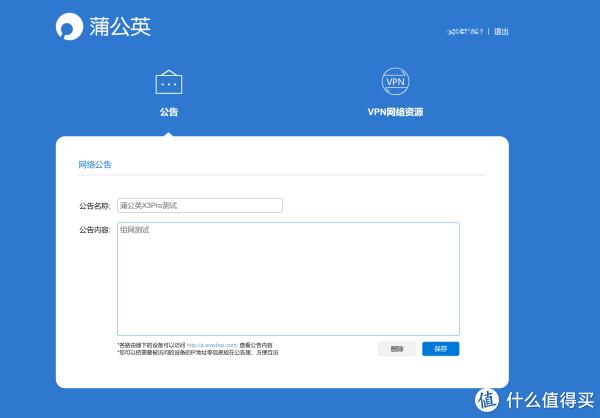Viewport: 600px width, 418px height.
Task: Click the 网络公告 section heading
Action: click(95, 165)
